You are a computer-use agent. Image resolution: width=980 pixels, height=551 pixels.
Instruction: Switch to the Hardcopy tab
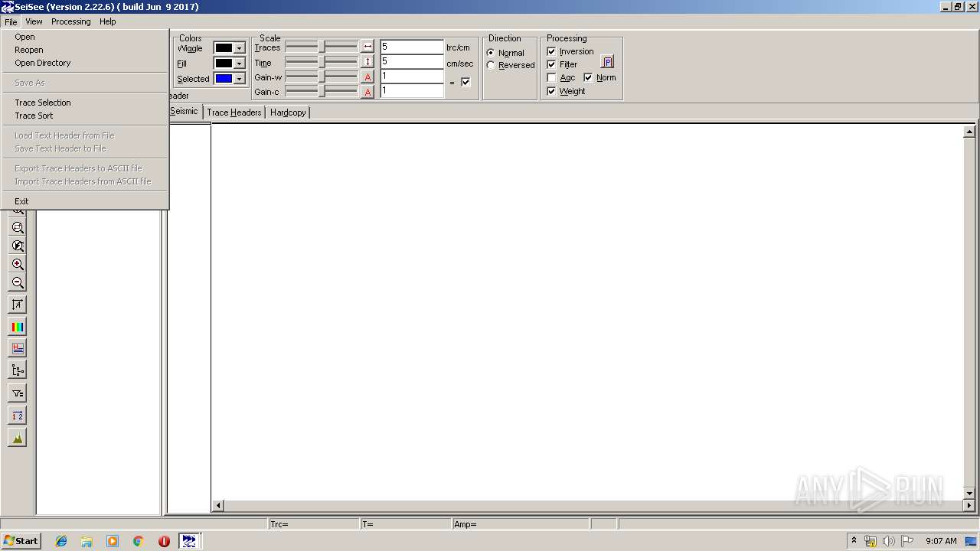288,112
